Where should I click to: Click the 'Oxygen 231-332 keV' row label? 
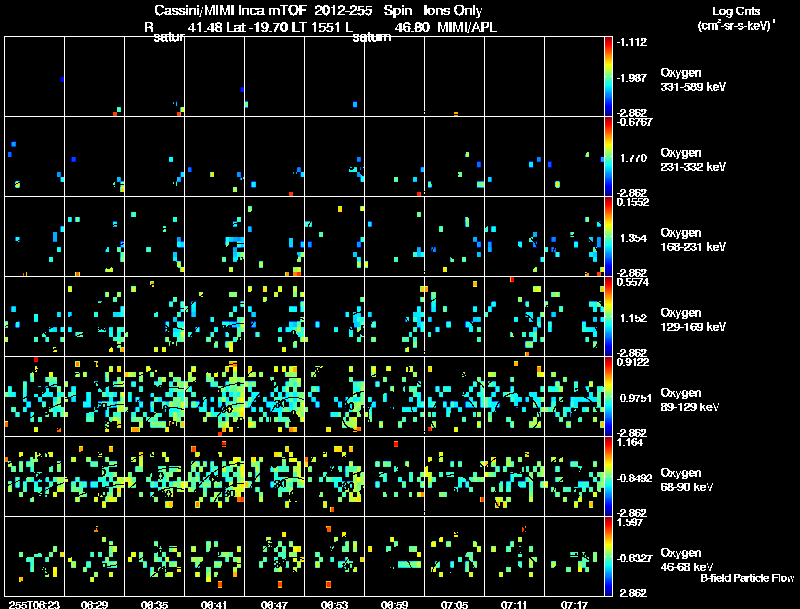tap(692, 160)
